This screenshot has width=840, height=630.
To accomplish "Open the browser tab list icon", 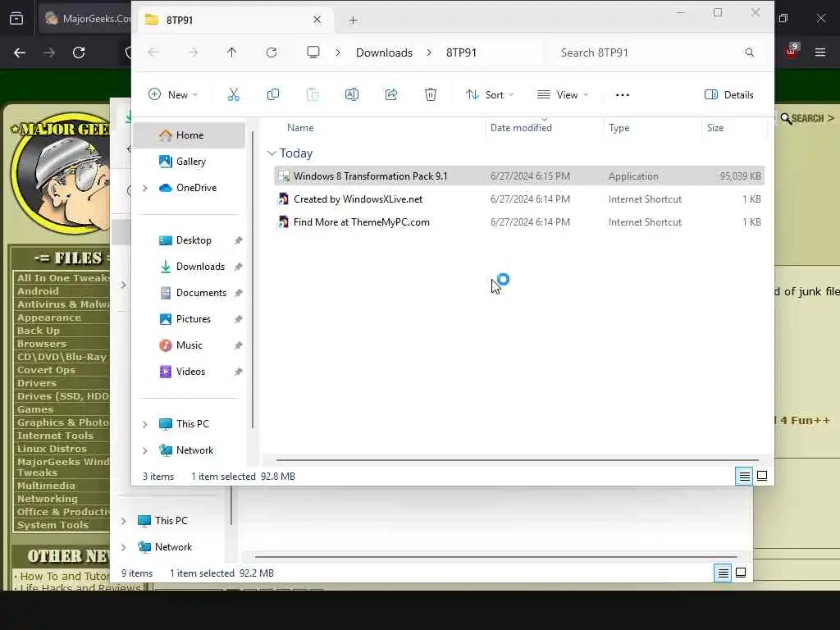I will pos(16,19).
